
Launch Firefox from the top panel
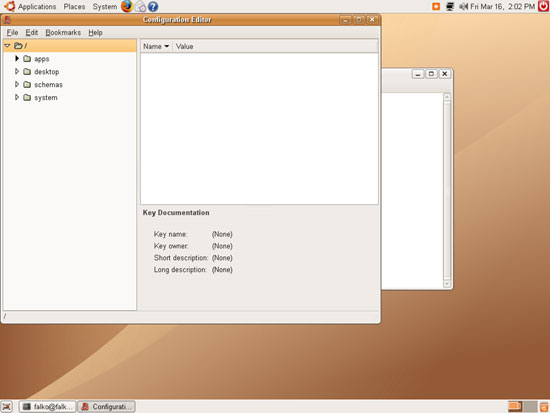click(127, 6)
